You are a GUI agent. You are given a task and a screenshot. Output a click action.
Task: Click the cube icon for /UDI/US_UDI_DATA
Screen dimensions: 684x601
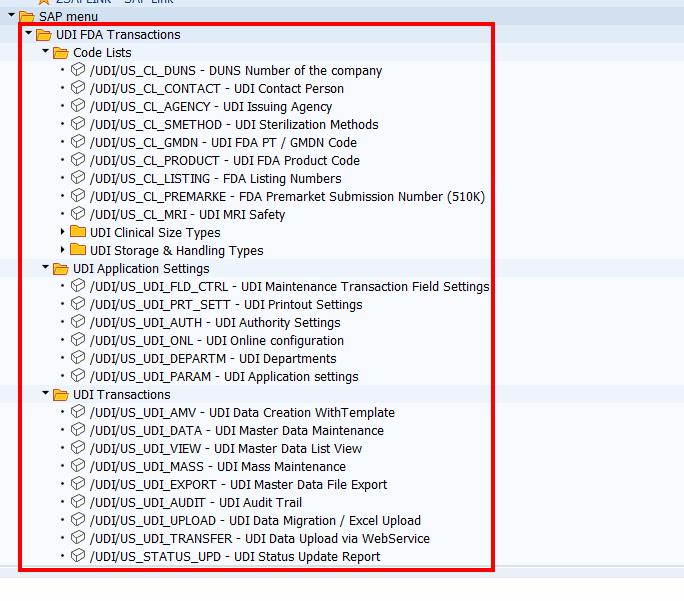(78, 430)
